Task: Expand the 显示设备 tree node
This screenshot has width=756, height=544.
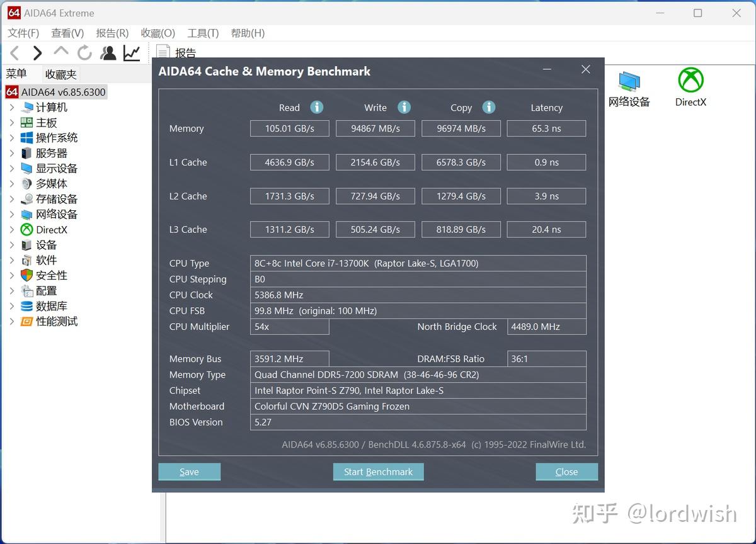Action: pyautogui.click(x=13, y=168)
